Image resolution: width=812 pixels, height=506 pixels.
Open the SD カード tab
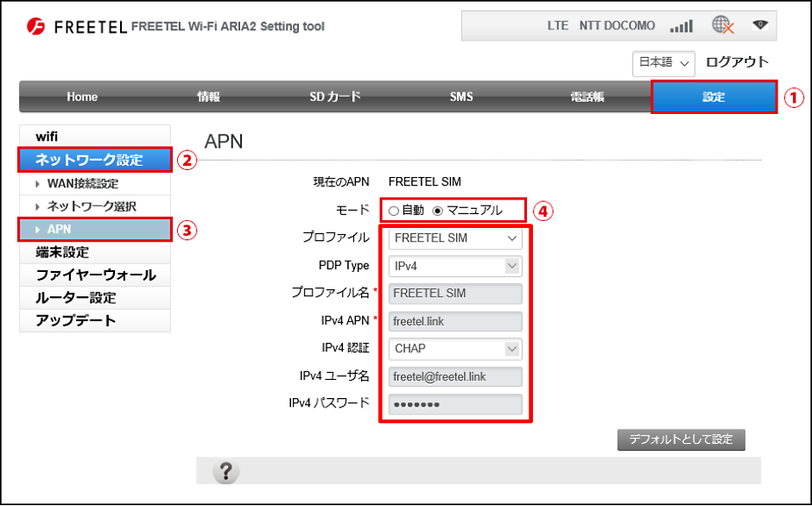point(335,97)
